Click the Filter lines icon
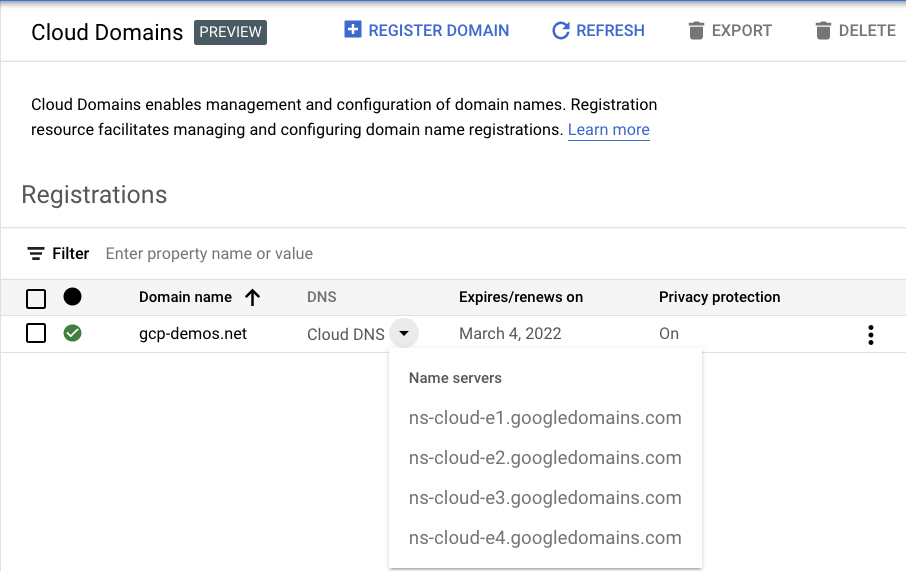The width and height of the screenshot is (906, 571). tap(36, 254)
